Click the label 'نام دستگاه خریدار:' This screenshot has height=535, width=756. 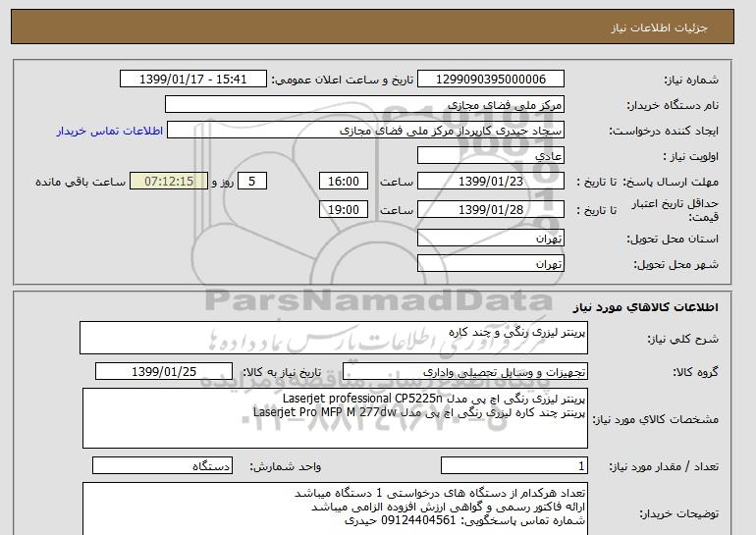673,105
